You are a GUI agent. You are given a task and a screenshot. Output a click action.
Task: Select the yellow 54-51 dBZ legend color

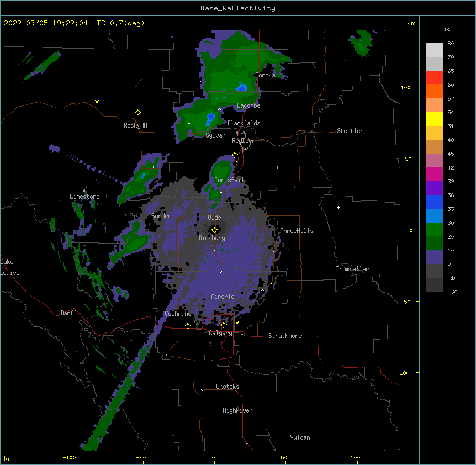(x=434, y=119)
